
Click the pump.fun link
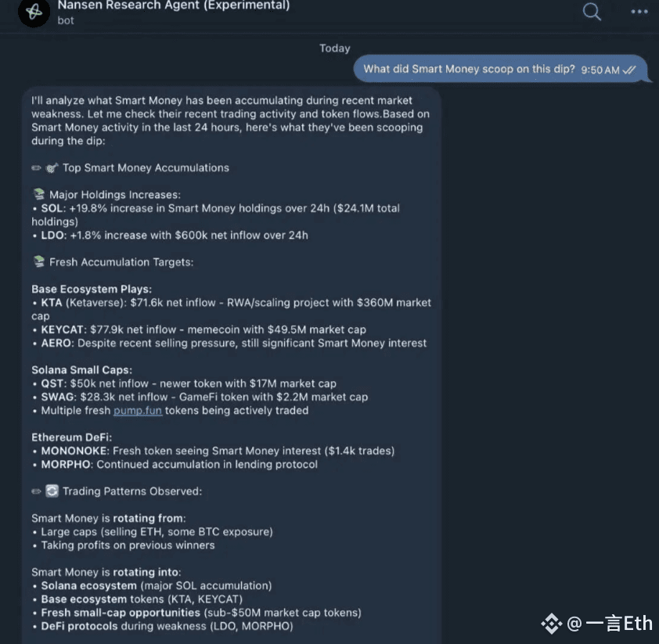point(138,411)
